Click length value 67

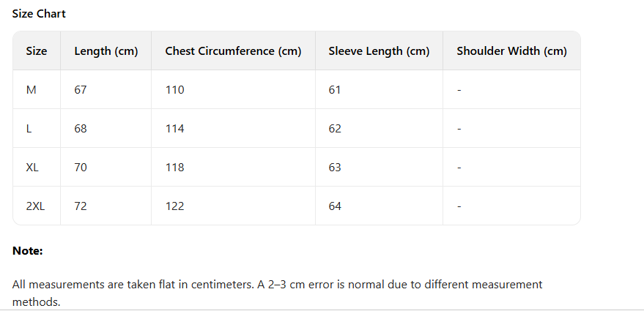point(81,90)
